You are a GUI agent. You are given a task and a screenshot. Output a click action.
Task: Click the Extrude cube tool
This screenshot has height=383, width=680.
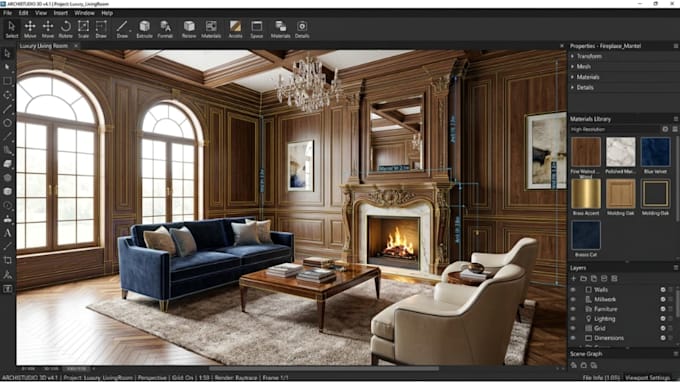pos(144,29)
